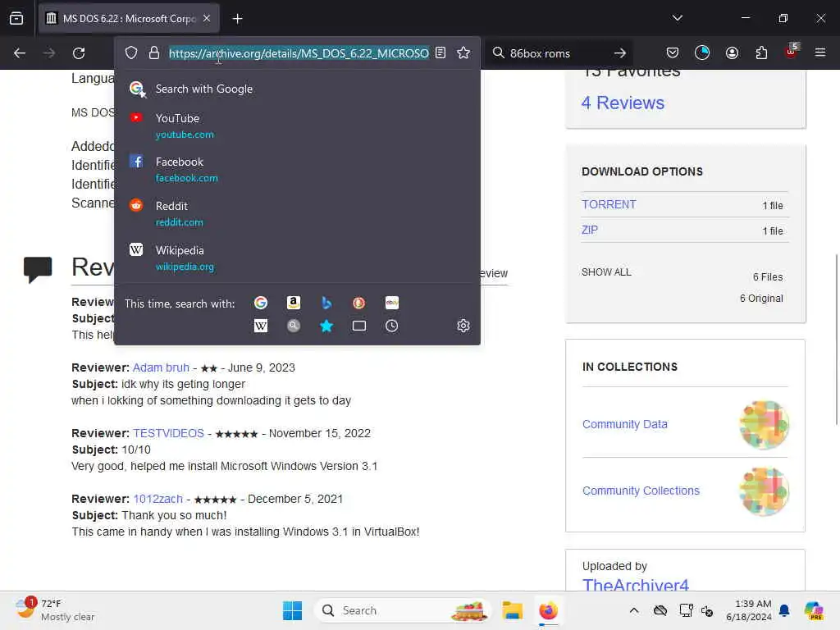Show site security padlock information
This screenshot has width=840, height=630.
[154, 53]
